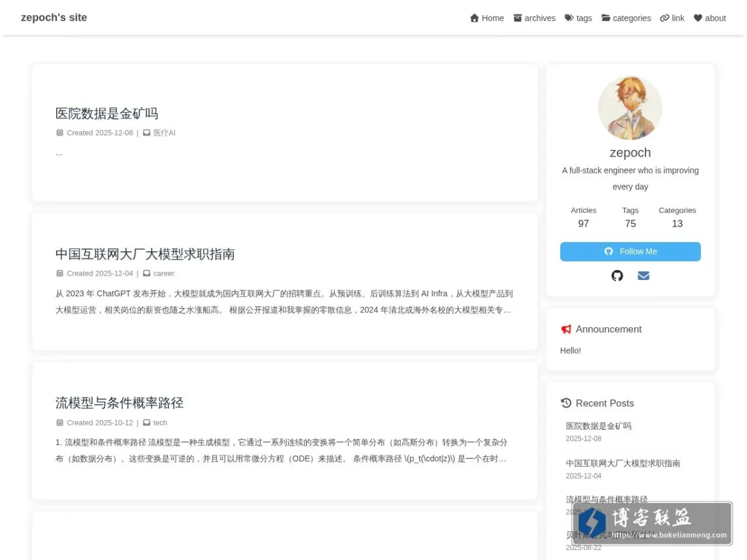Open the post 流模型与条件概率路径
Screen dimensions: 747x560
tap(120, 403)
